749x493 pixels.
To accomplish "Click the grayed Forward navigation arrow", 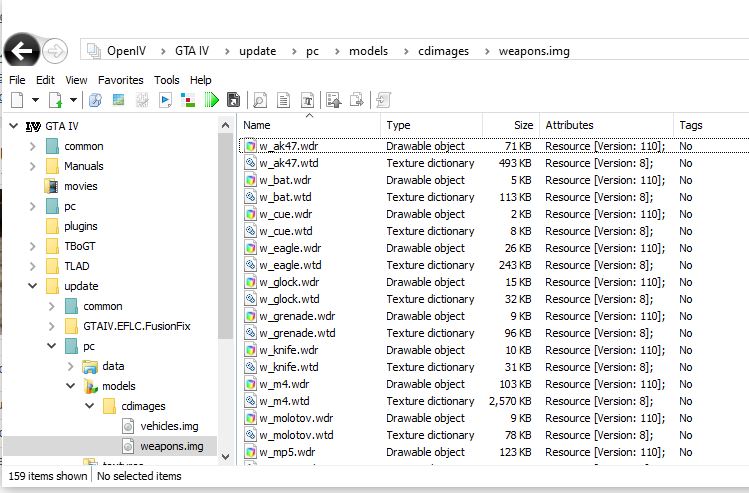I will pos(55,51).
